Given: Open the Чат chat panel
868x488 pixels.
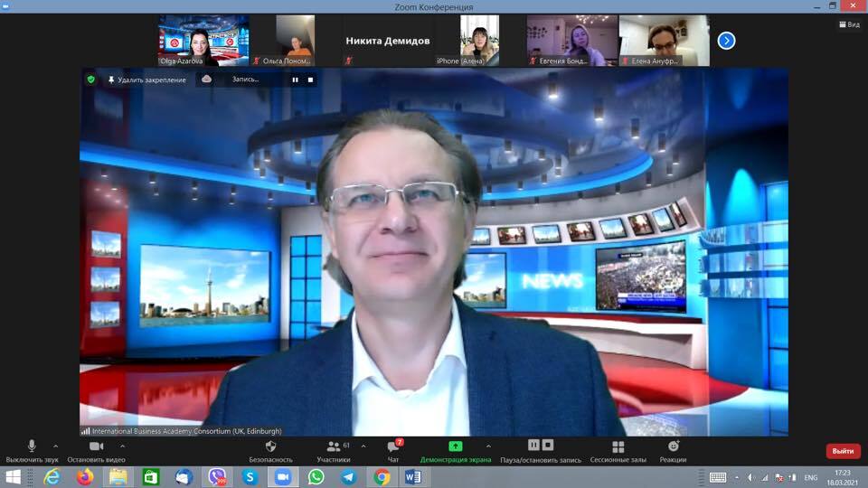Looking at the screenshot, I should pos(393,446).
